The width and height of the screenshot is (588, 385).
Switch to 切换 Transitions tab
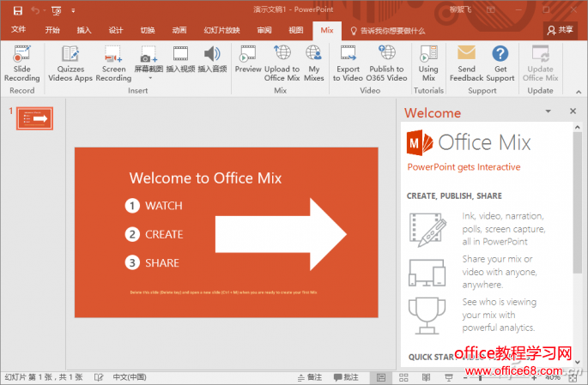tap(148, 30)
